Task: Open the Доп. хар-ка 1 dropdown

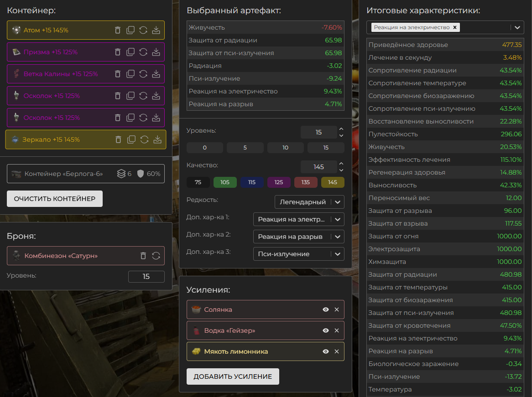Action: [x=298, y=219]
